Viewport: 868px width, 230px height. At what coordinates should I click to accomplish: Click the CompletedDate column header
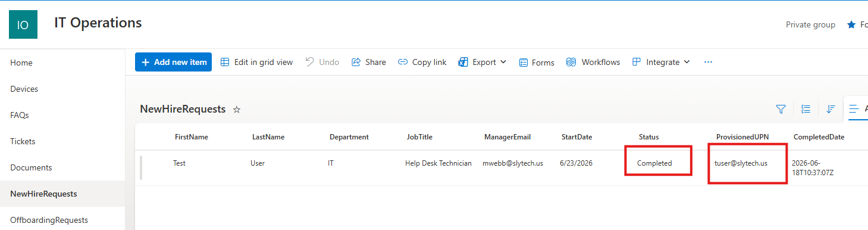[x=819, y=137]
